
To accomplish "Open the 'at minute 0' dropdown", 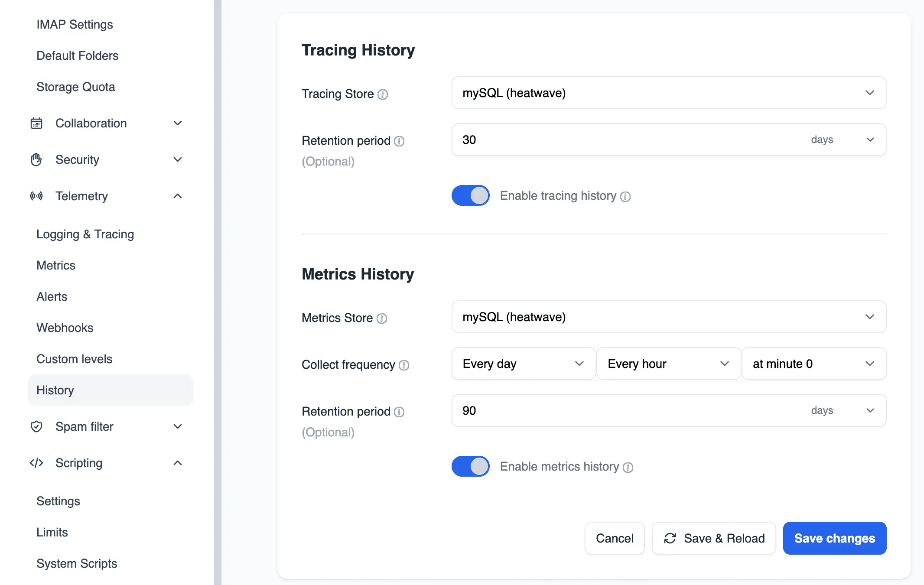I will [813, 364].
